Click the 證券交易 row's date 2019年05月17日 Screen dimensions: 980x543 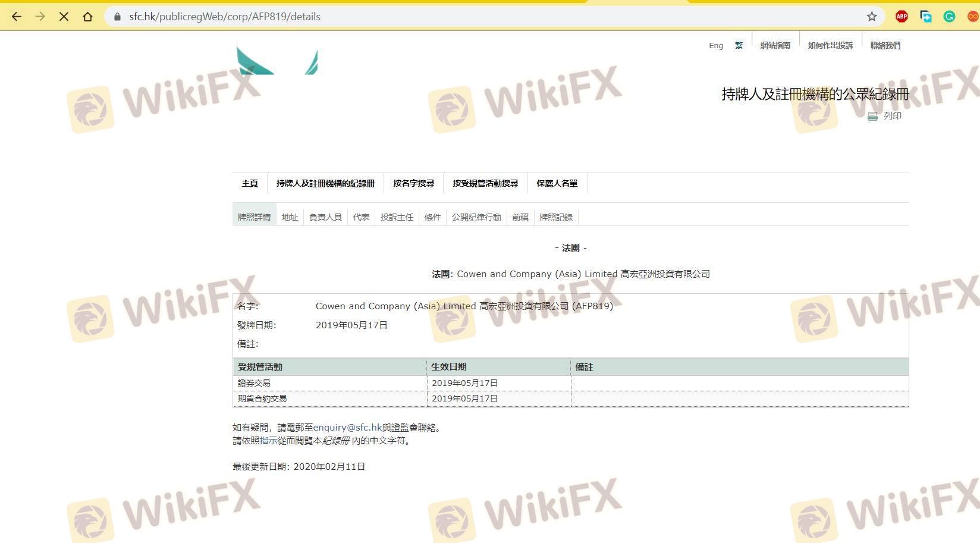point(464,383)
